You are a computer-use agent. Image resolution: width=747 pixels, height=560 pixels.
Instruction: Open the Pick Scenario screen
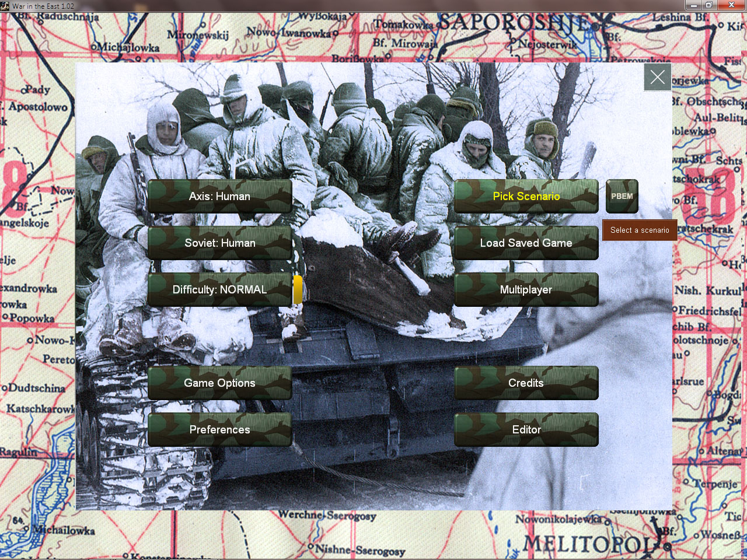point(526,197)
